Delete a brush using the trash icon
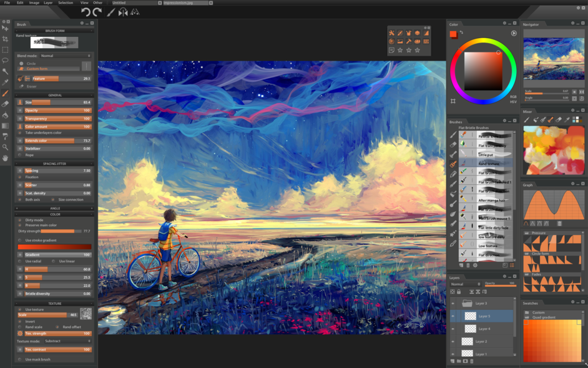This screenshot has height=368, width=588. [x=468, y=265]
